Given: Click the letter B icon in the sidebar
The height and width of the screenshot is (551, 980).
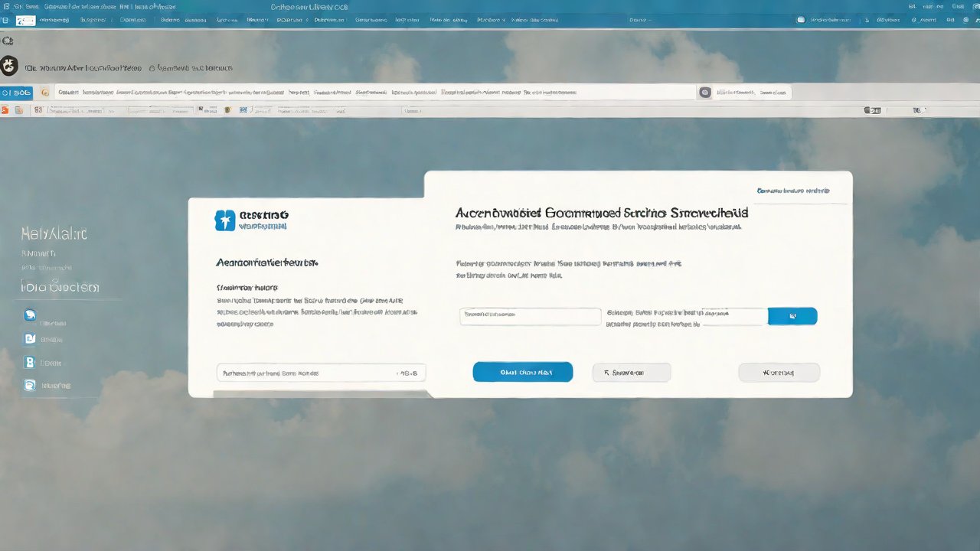Looking at the screenshot, I should [x=30, y=363].
